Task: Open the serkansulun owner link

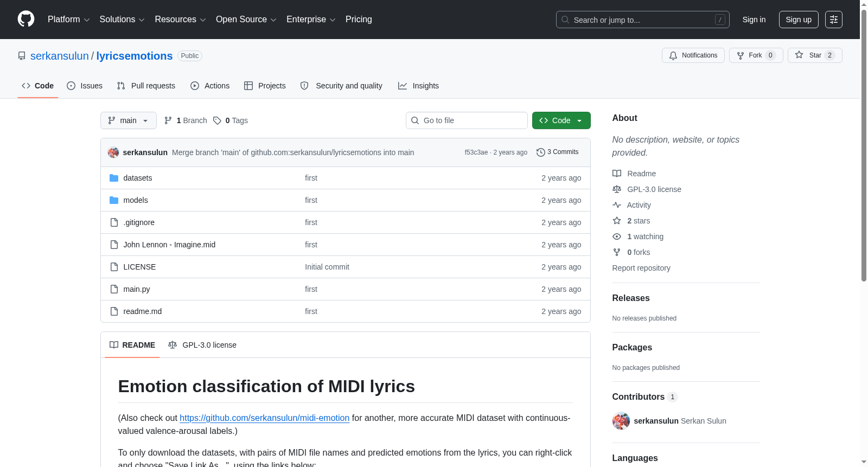Action: click(x=60, y=56)
